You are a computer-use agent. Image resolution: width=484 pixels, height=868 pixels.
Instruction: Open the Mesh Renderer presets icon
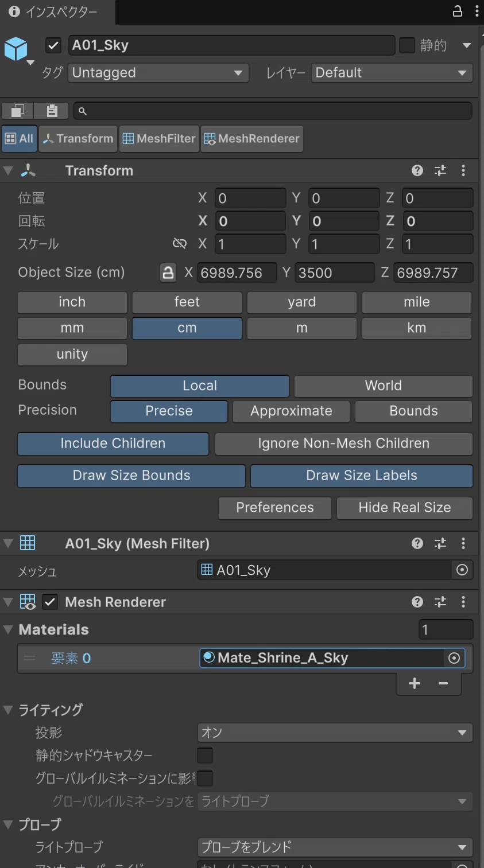[440, 602]
